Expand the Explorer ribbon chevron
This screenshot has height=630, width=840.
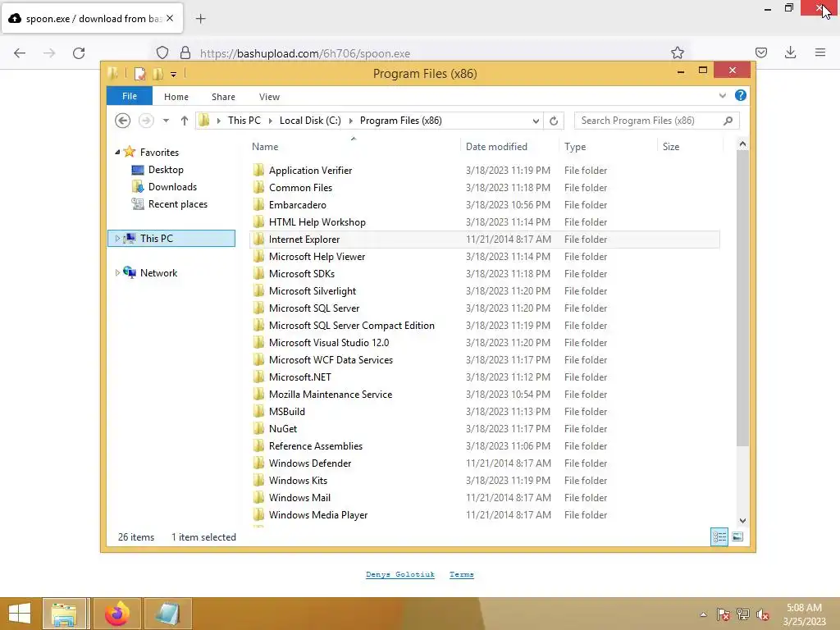[722, 96]
